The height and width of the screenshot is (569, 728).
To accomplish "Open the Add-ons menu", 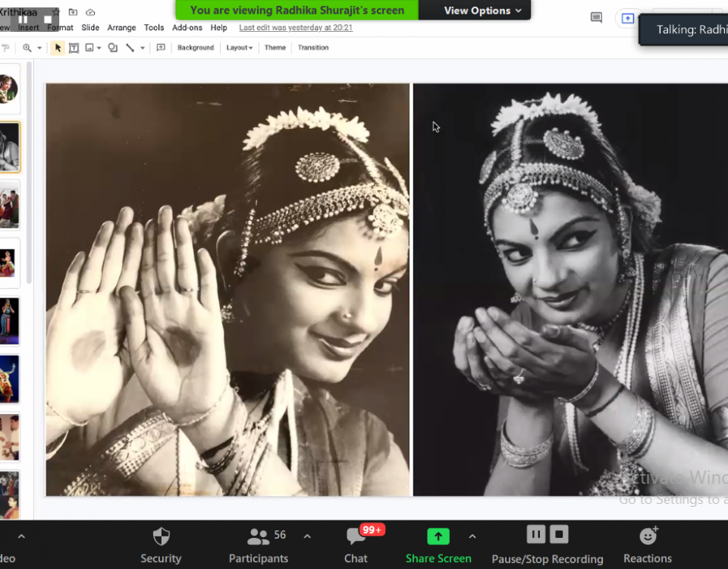I will click(x=187, y=28).
